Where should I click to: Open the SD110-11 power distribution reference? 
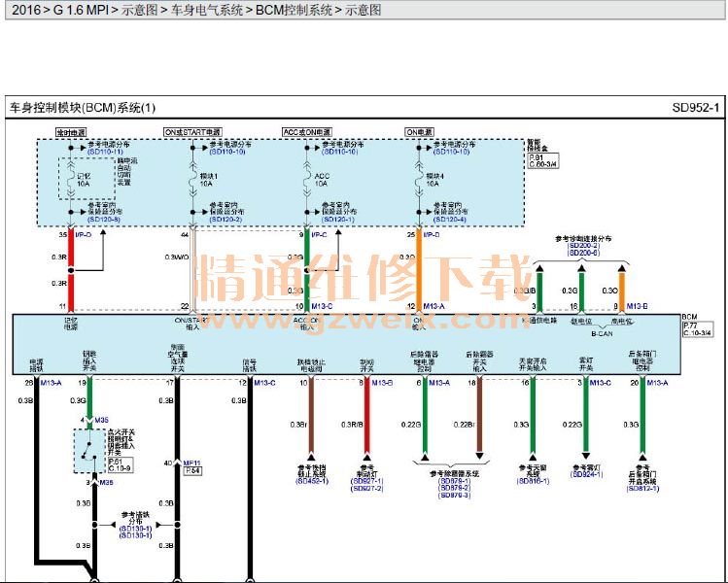(x=105, y=152)
